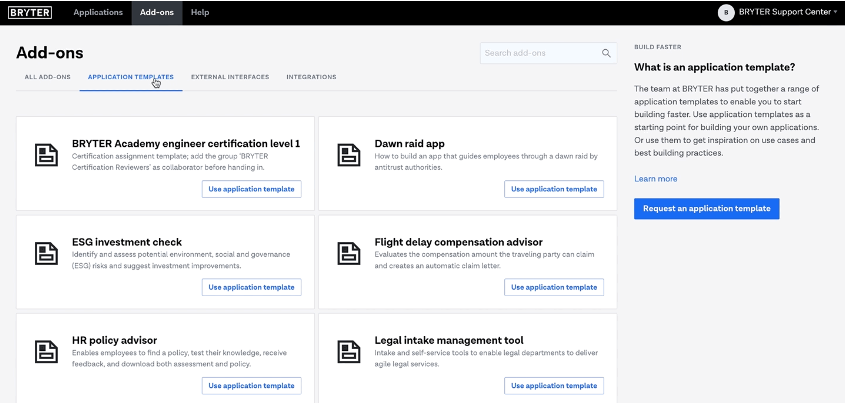Use the HR policy advisor template
This screenshot has width=845, height=403.
pyautogui.click(x=252, y=386)
